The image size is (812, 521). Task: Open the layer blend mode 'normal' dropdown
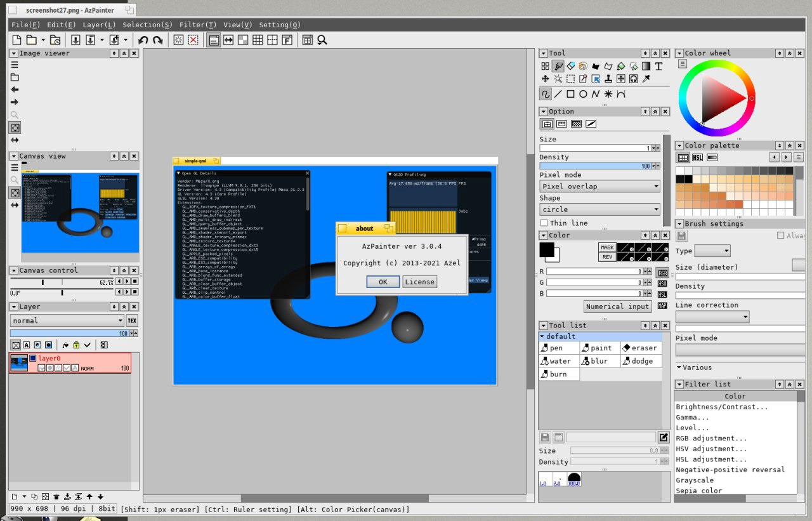coord(67,320)
